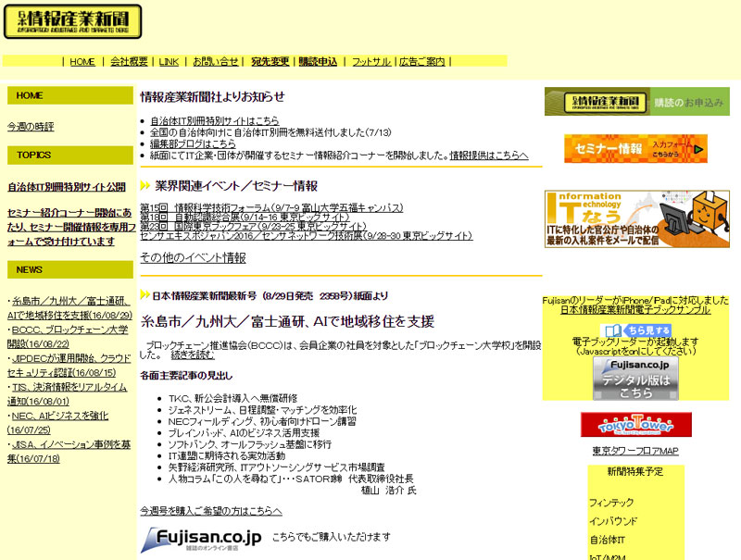Click the Fujisan.co.jp logo at bottom
Viewport: 741px width, 560px height.
point(201,540)
